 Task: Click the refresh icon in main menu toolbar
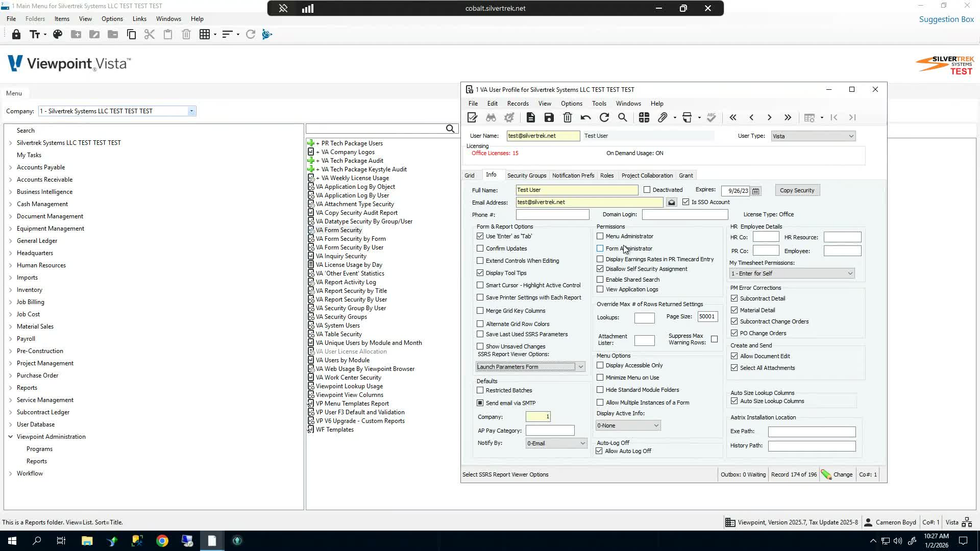pyautogui.click(x=251, y=35)
